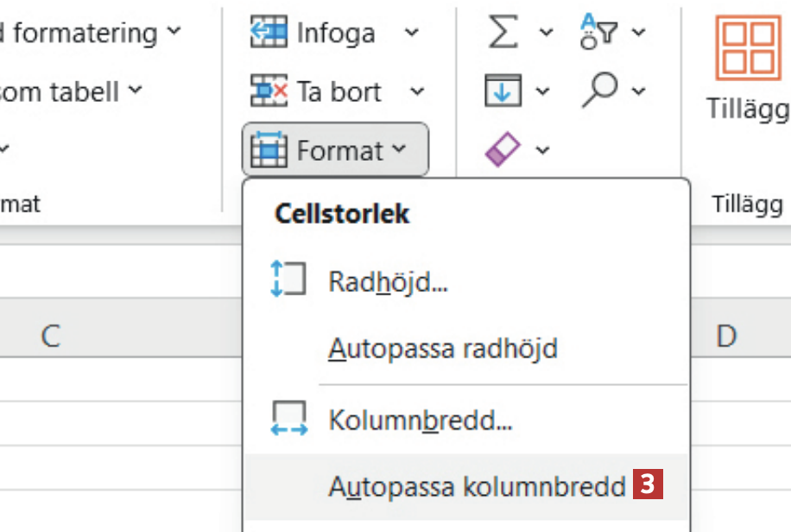The height and width of the screenshot is (532, 791).
Task: Click the AutoSum sigma icon
Action: click(x=504, y=33)
